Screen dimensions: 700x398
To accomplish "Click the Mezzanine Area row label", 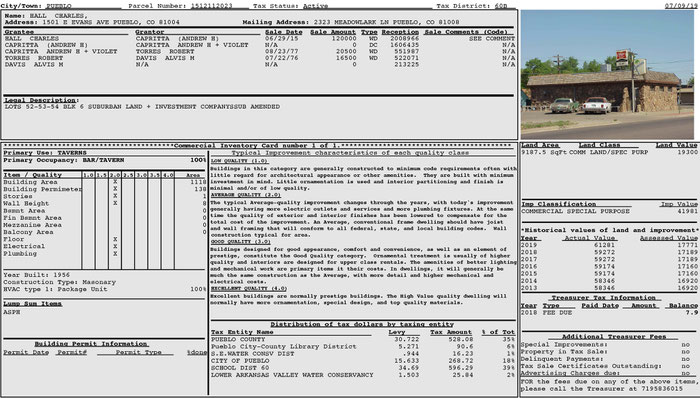I will tap(32, 225).
